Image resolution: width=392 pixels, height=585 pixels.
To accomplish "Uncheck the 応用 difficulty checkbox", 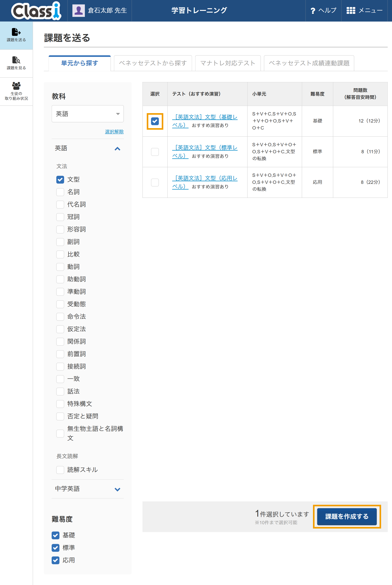I will (55, 560).
